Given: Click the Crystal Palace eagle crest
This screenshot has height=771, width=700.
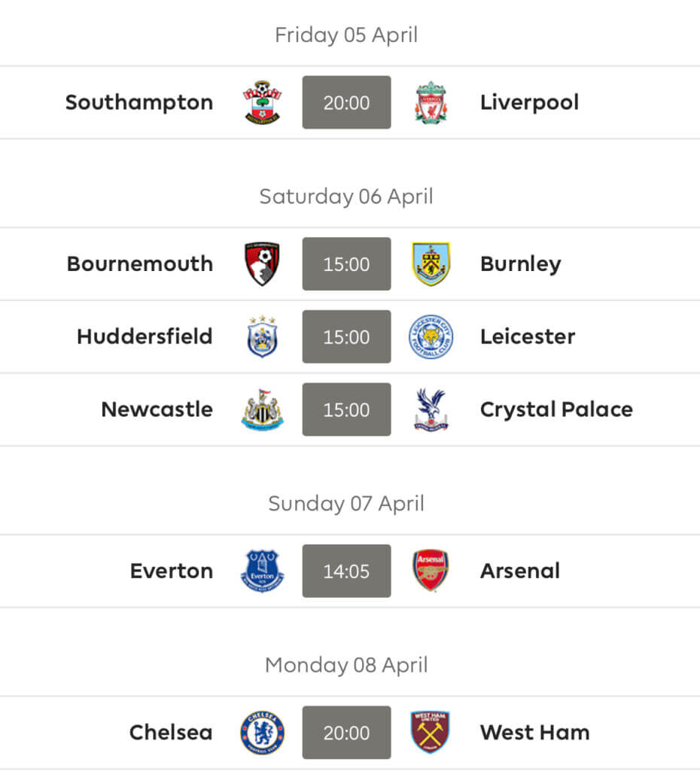Looking at the screenshot, I should 431,409.
